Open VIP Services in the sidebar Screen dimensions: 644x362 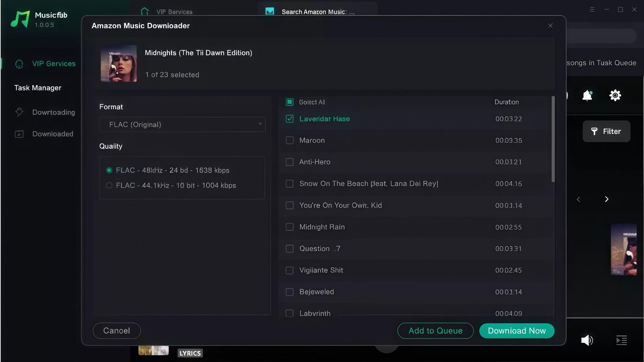coord(54,64)
